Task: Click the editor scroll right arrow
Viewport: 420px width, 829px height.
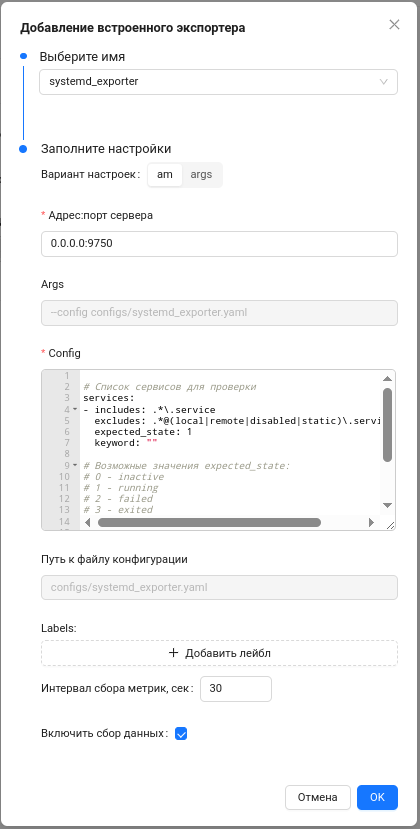Action: (371, 522)
